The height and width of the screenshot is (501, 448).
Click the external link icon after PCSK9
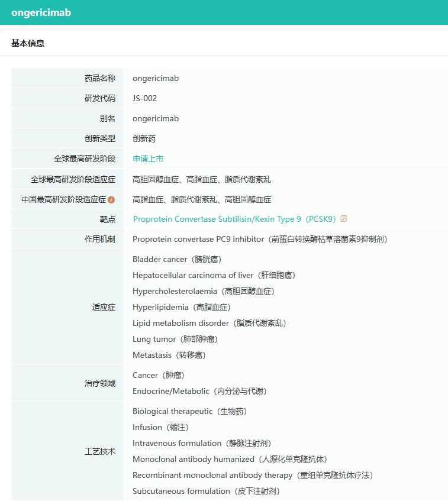[344, 219]
